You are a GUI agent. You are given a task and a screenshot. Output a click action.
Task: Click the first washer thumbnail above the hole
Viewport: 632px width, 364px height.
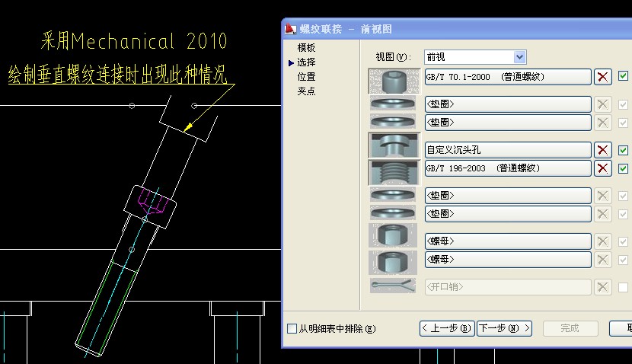point(393,104)
